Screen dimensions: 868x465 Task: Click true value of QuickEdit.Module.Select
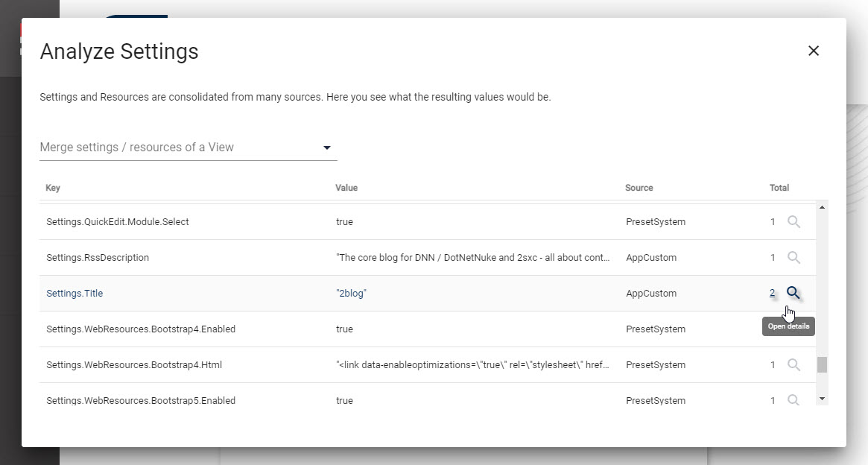tap(344, 222)
